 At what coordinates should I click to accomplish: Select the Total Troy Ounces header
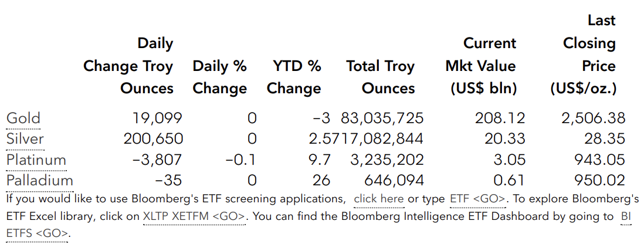[x=380, y=77]
